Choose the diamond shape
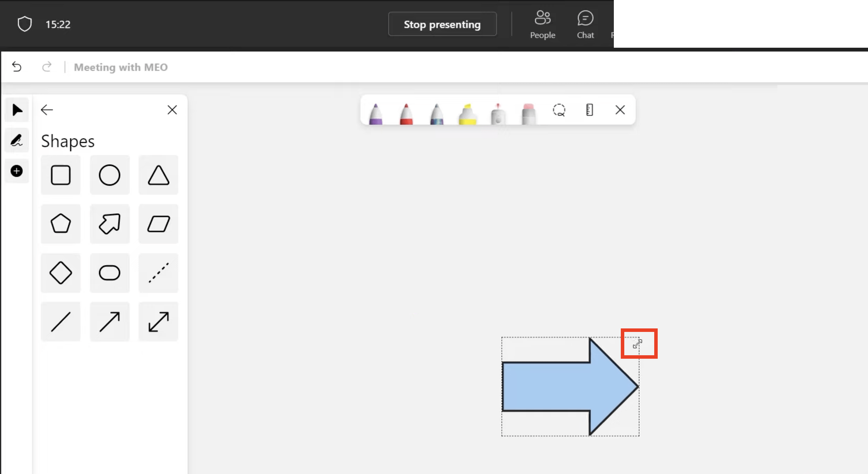This screenshot has height=474, width=868. click(61, 273)
